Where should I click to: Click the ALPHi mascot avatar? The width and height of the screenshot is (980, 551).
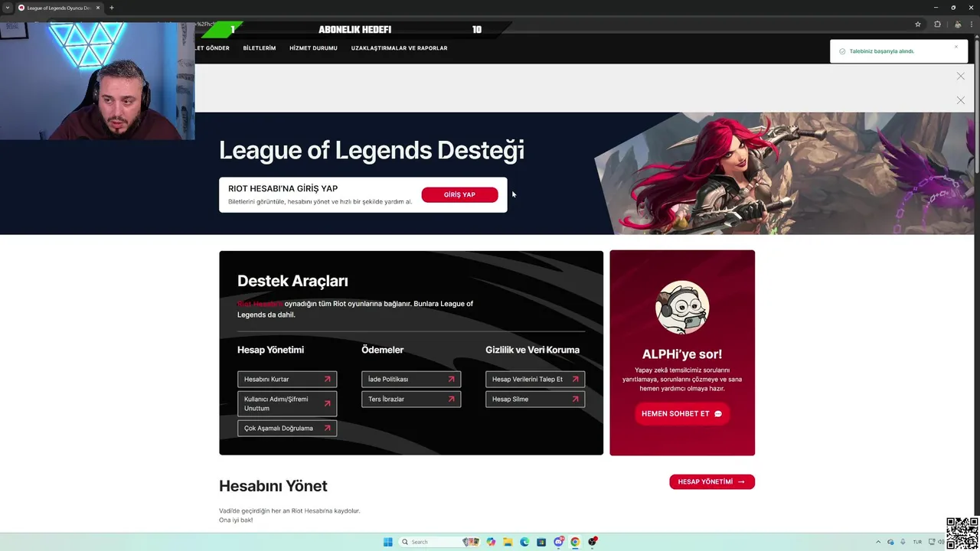coord(682,308)
